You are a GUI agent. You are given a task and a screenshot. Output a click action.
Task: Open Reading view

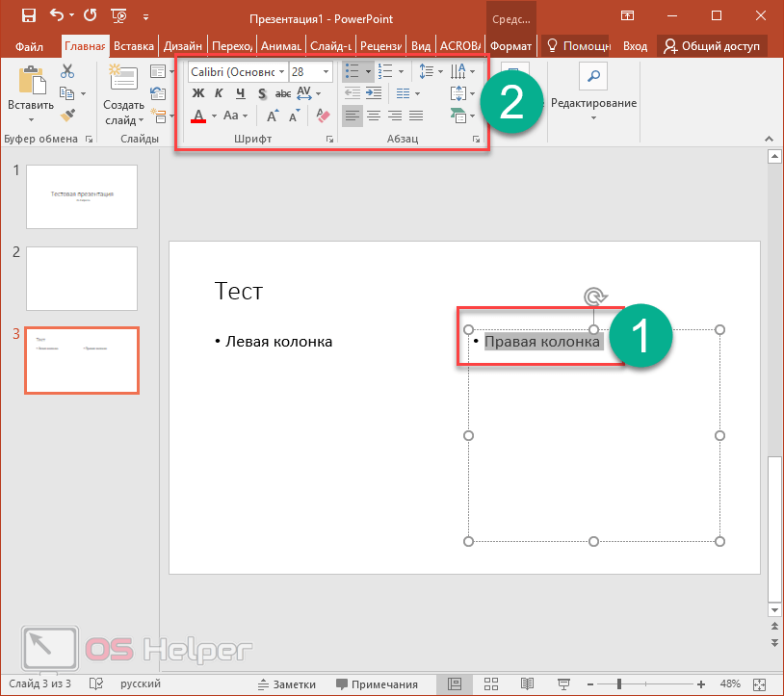click(x=527, y=683)
